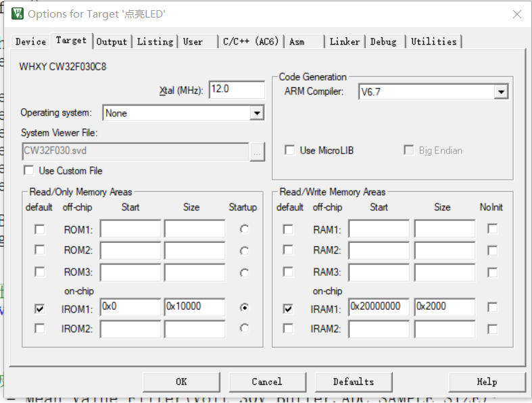Toggle the Use MicroLIB checkbox

[x=290, y=150]
